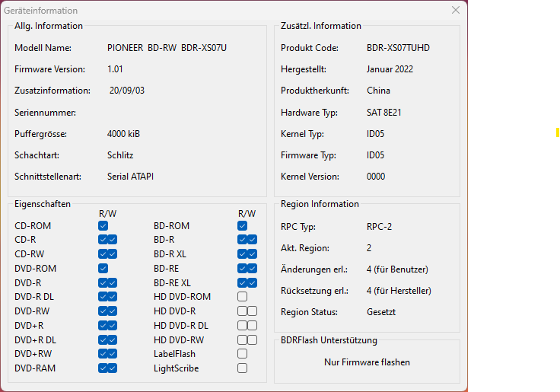
Task: Select model name PIONEER BD-RW BDR-XS07U
Action: coord(167,48)
